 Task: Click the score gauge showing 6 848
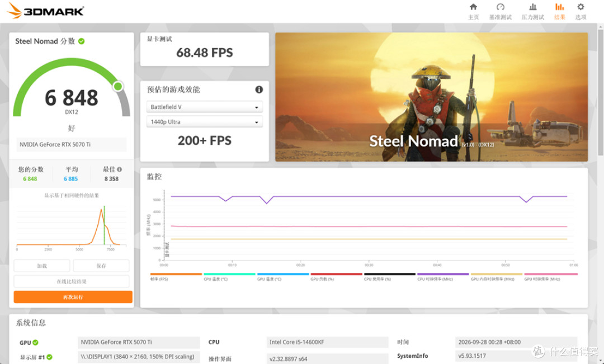click(72, 88)
